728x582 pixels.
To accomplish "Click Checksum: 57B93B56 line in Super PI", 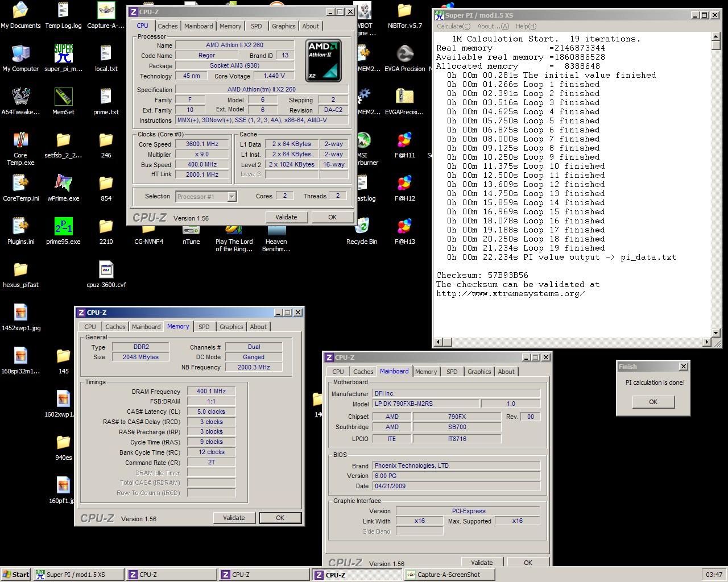I will [482, 276].
